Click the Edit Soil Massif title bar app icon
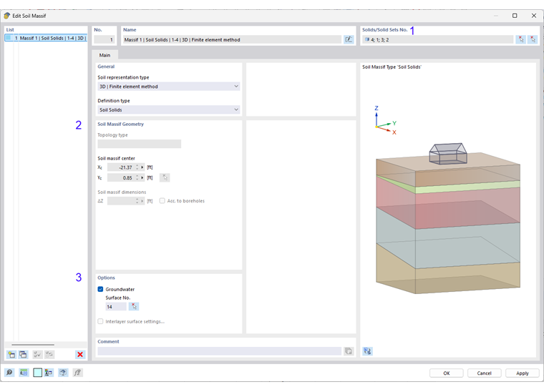The image size is (544, 392). point(6,16)
